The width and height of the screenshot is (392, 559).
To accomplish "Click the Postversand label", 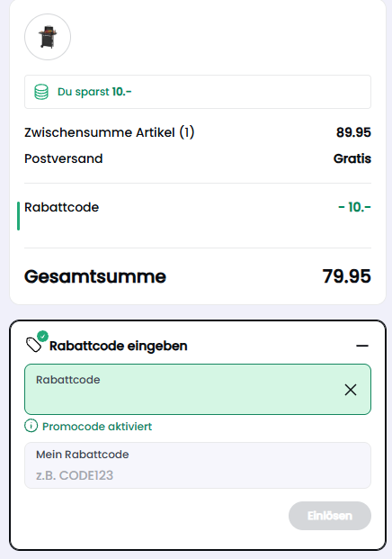I will tap(63, 158).
